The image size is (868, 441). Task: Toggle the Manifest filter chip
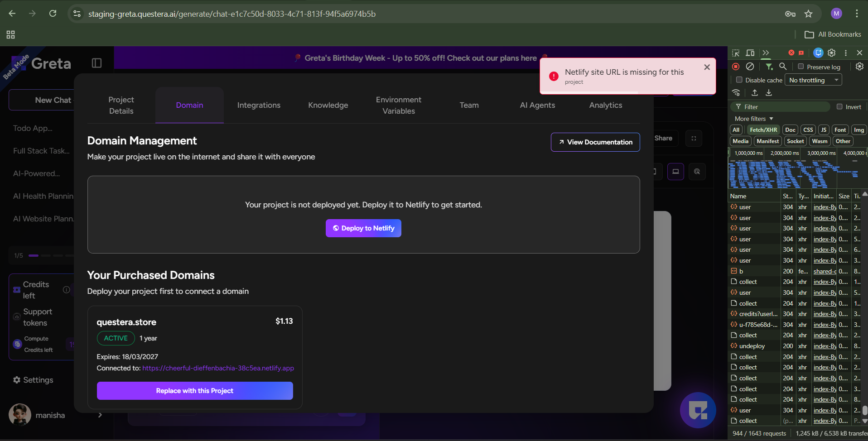[x=768, y=141]
